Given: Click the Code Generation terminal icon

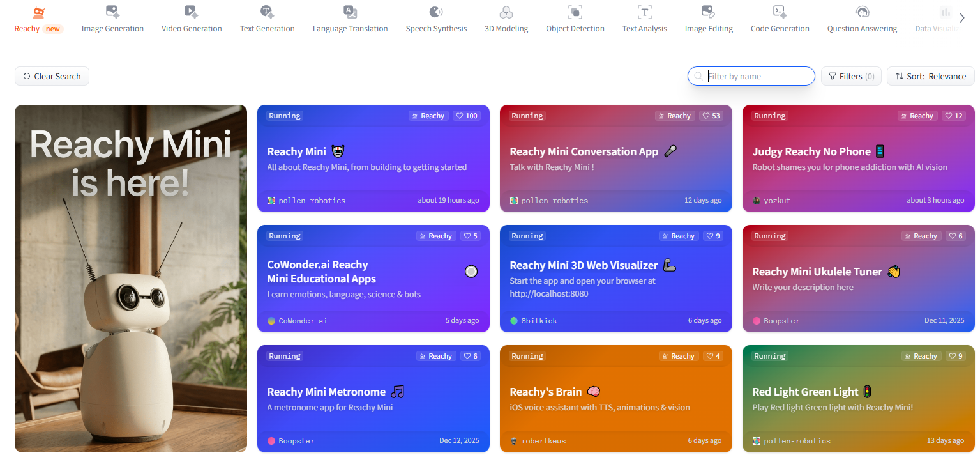Looking at the screenshot, I should point(780,12).
